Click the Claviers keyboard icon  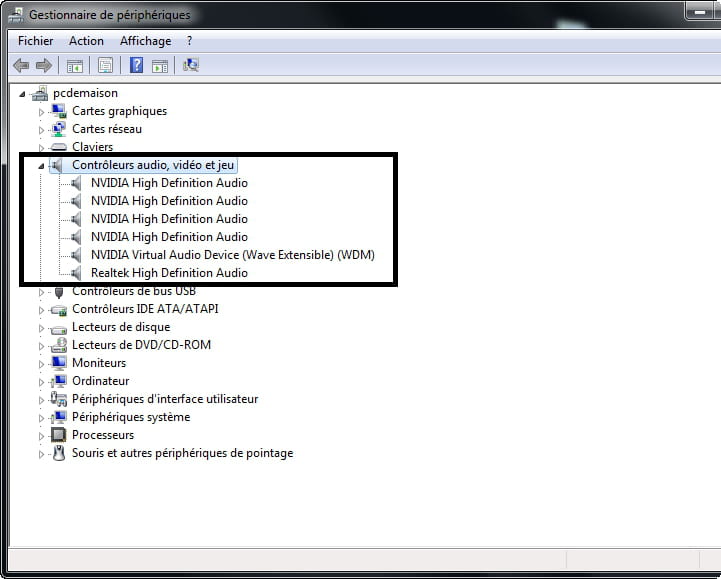(59, 147)
